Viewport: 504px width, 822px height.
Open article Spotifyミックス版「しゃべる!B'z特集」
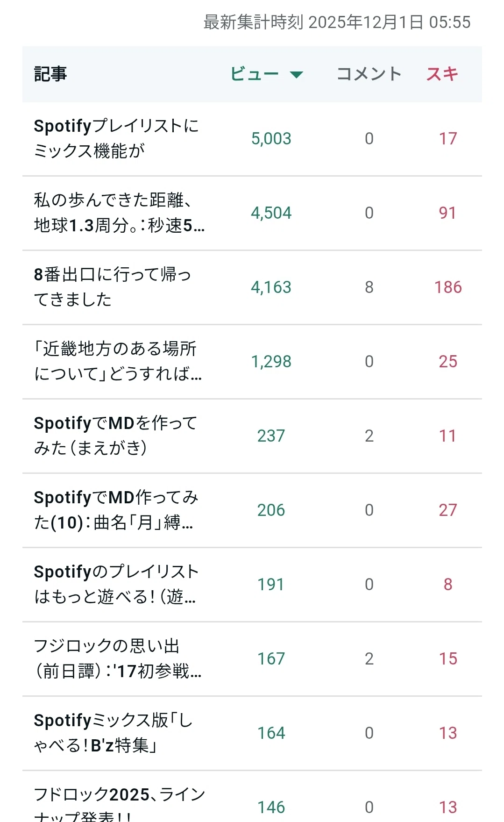(113, 733)
